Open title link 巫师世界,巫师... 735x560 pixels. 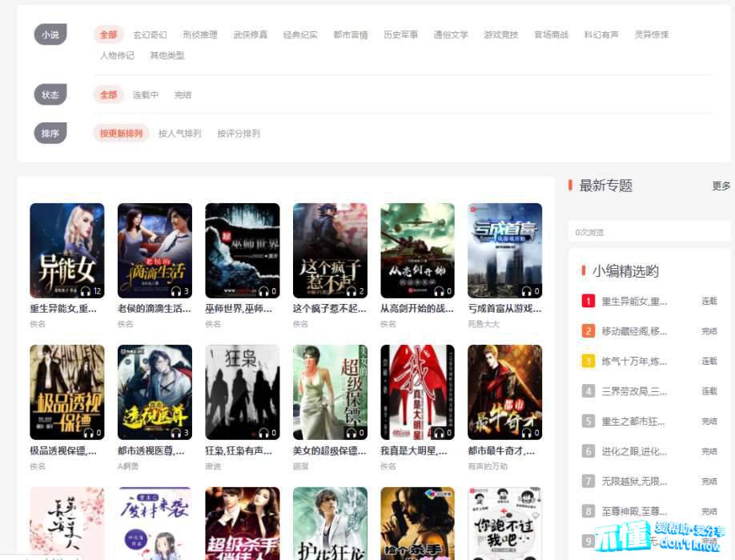pos(239,309)
